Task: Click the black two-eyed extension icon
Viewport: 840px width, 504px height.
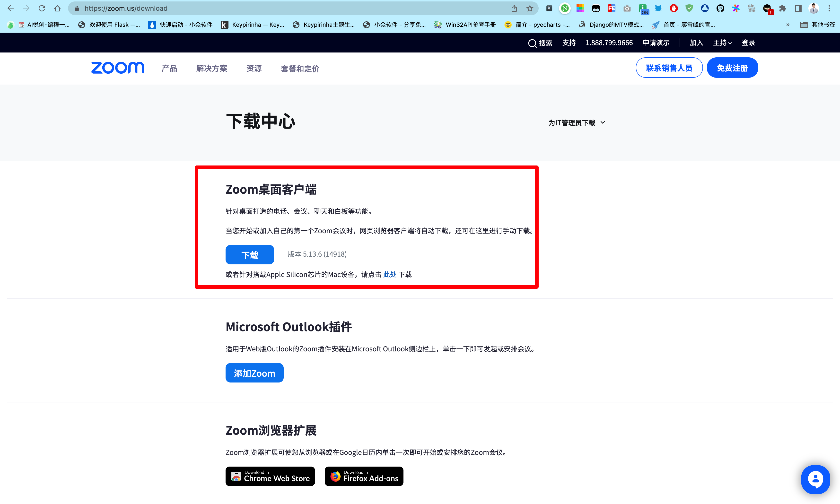Action: click(596, 8)
